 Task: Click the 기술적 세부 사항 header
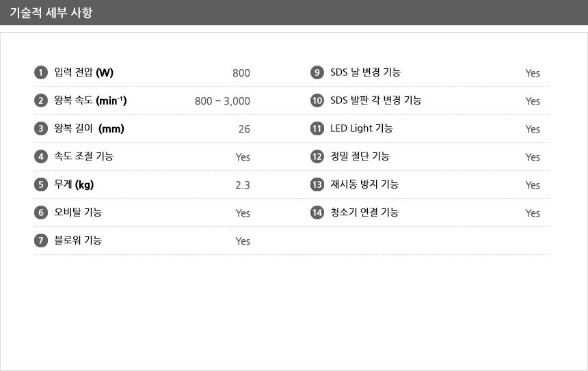51,12
